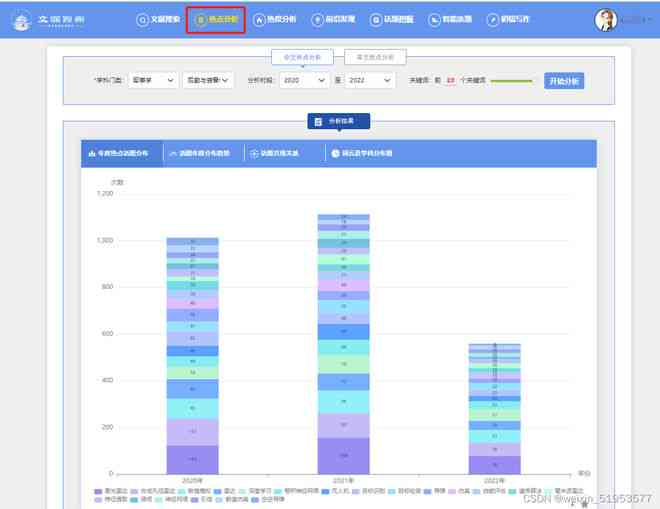Click the site logo in the header

[49, 21]
